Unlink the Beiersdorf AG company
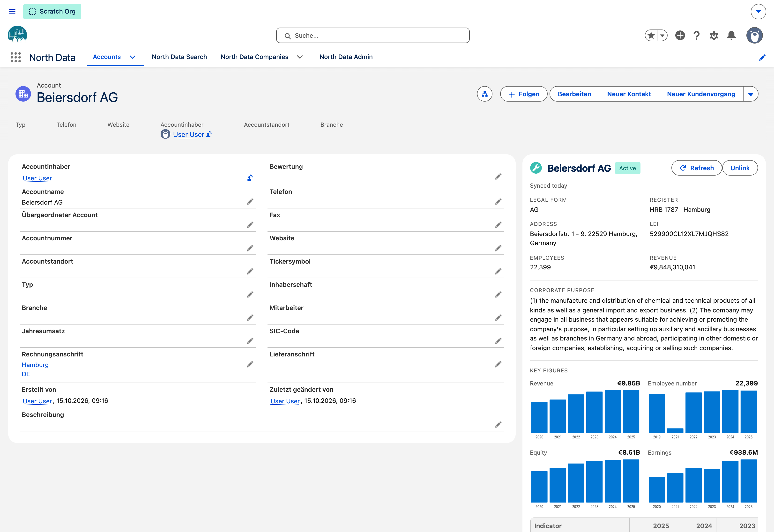This screenshot has width=774, height=532. pyautogui.click(x=740, y=168)
